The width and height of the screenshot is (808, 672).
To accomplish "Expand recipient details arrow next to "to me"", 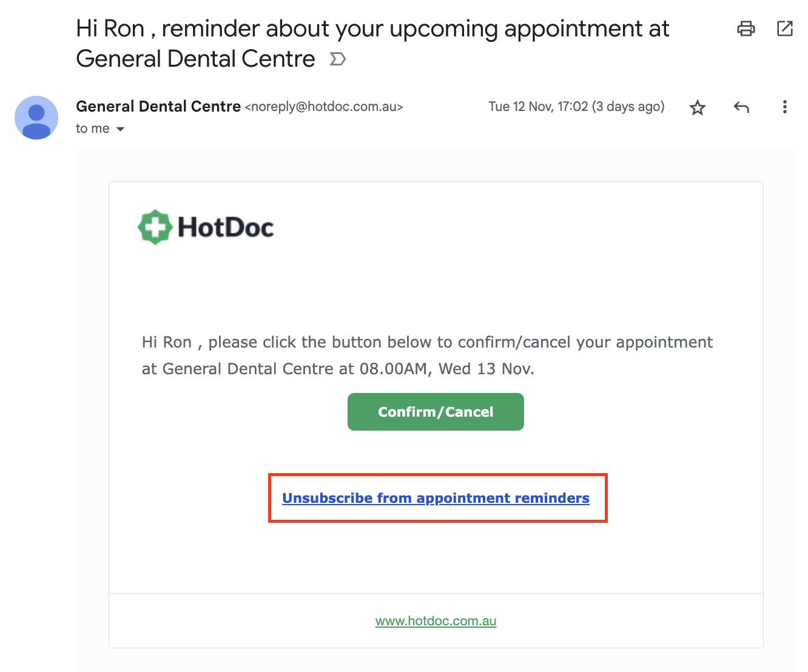I will click(120, 129).
